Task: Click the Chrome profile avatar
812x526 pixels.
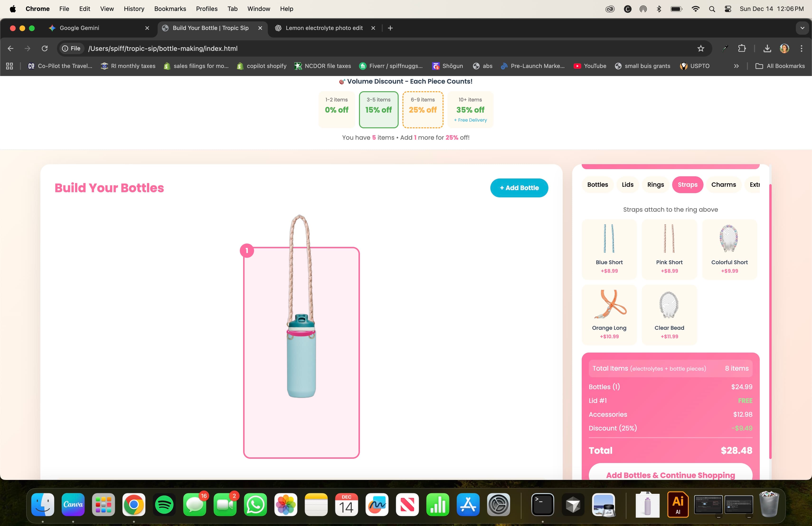Action: 784,48
